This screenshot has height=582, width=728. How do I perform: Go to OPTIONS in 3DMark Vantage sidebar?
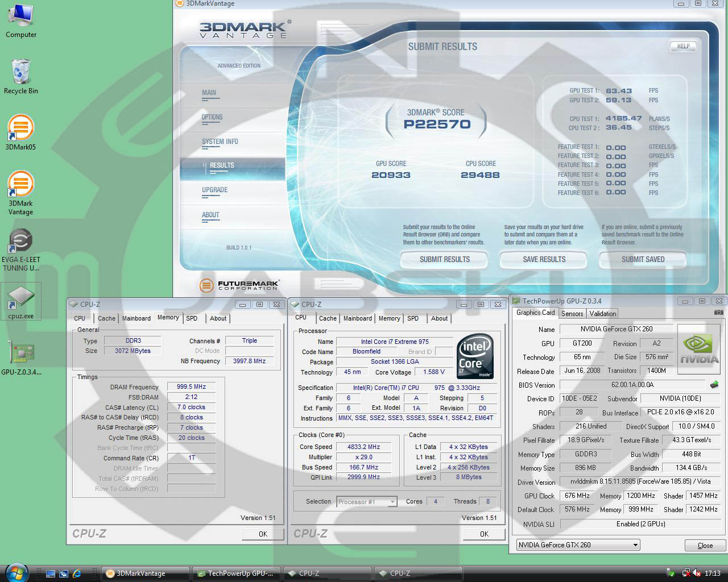tap(212, 117)
